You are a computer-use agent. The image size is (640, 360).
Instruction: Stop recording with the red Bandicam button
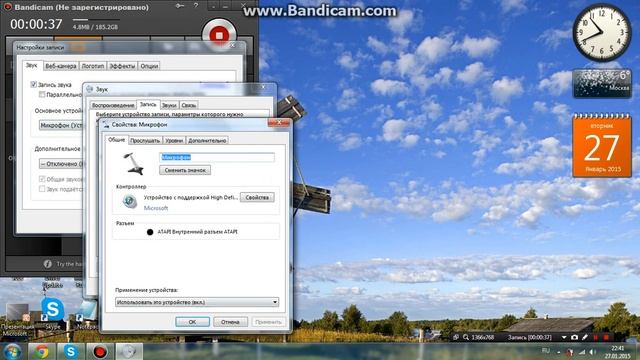(x=219, y=35)
